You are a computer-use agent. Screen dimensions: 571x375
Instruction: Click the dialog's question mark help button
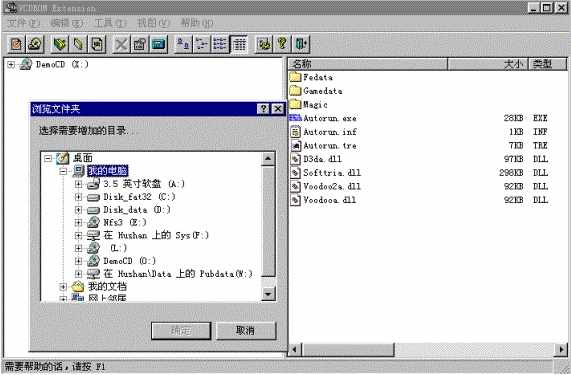coord(263,108)
